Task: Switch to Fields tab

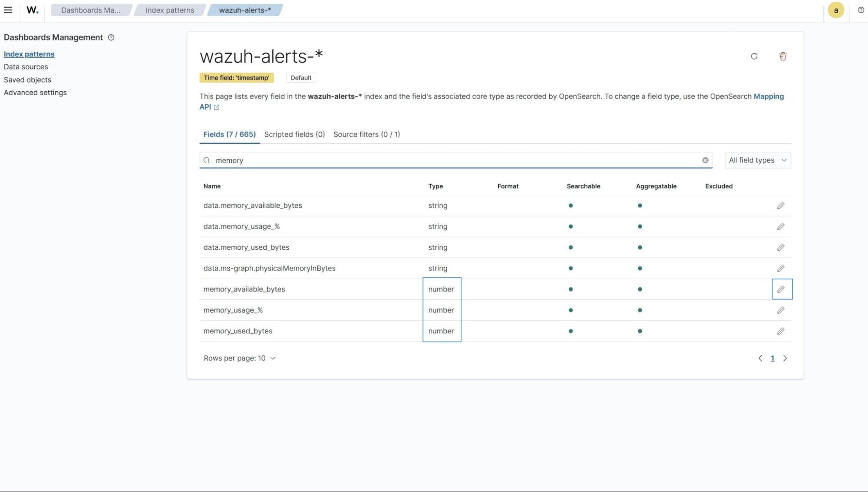Action: 229,134
